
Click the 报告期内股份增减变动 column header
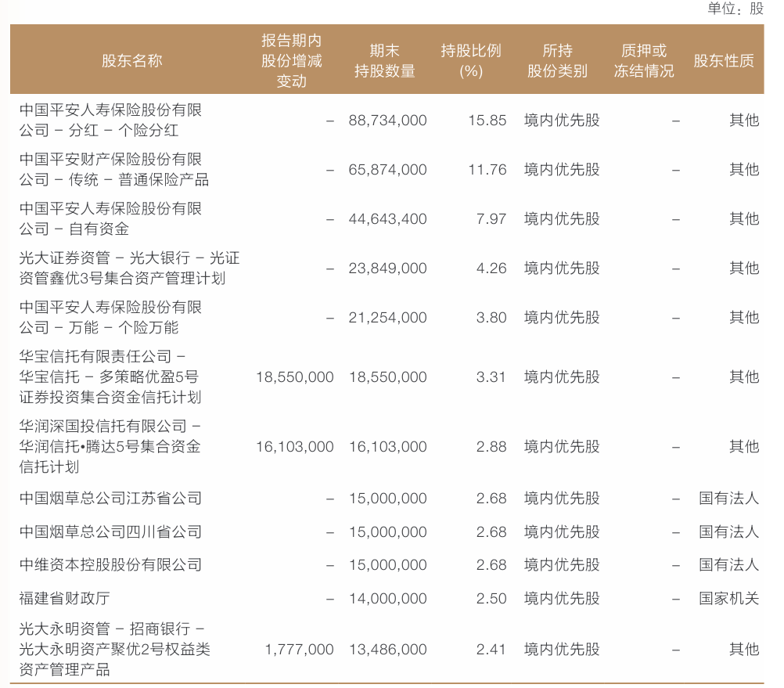[292, 61]
